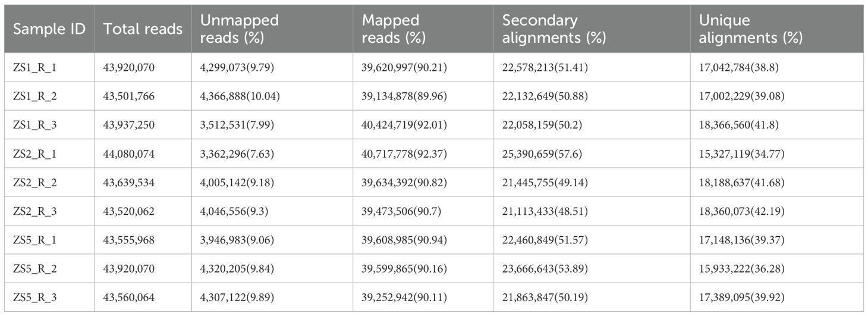Click the Sample ID column header
This screenshot has width=868, height=316.
(x=49, y=29)
